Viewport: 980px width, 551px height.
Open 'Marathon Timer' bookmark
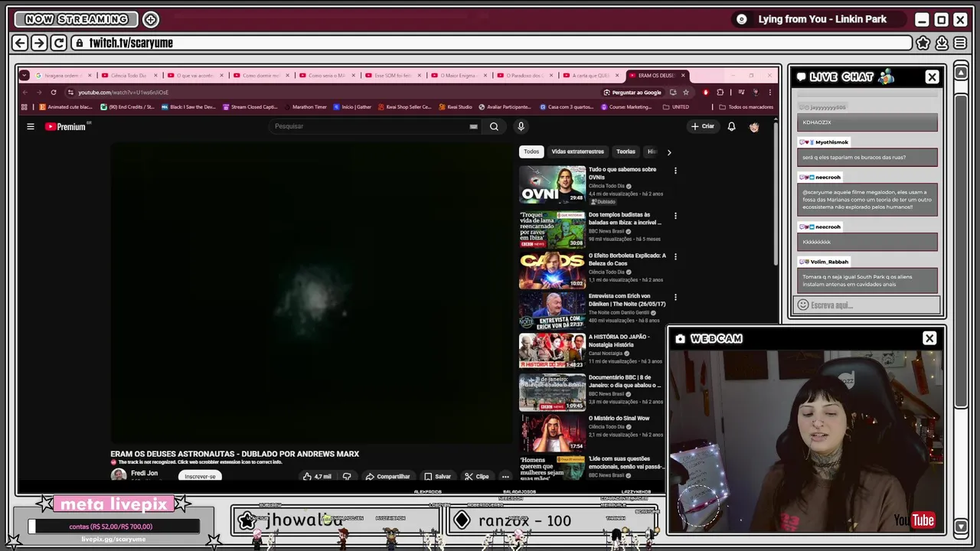pos(305,107)
